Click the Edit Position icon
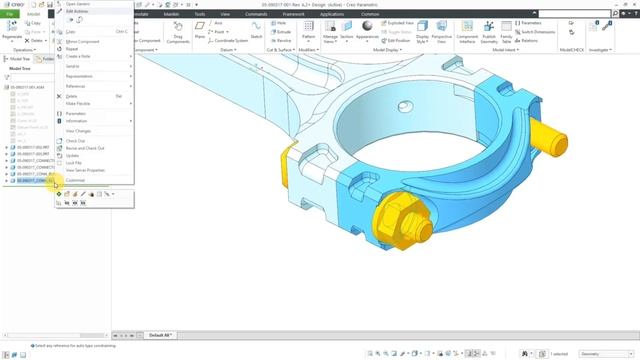The width and height of the screenshot is (640, 360). tap(384, 41)
